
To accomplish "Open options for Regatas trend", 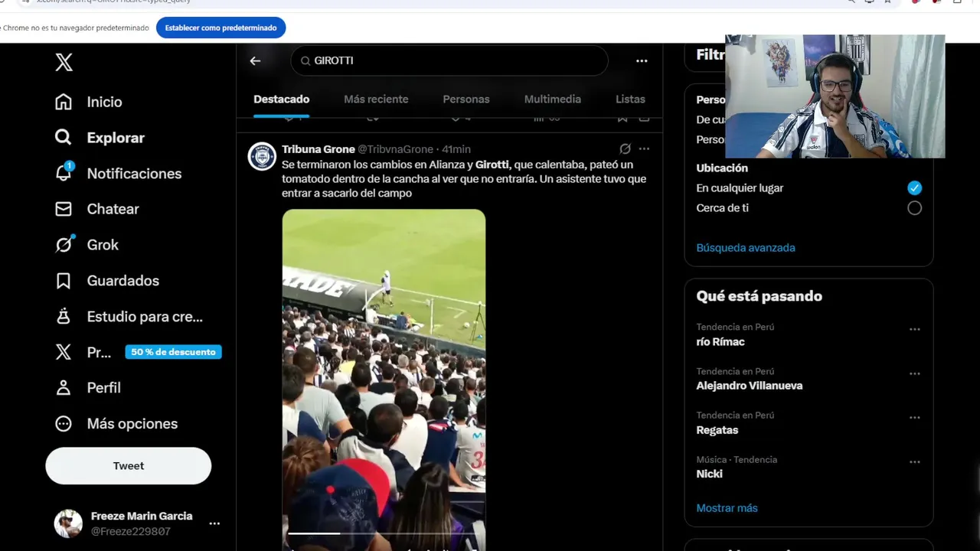I will click(x=914, y=418).
